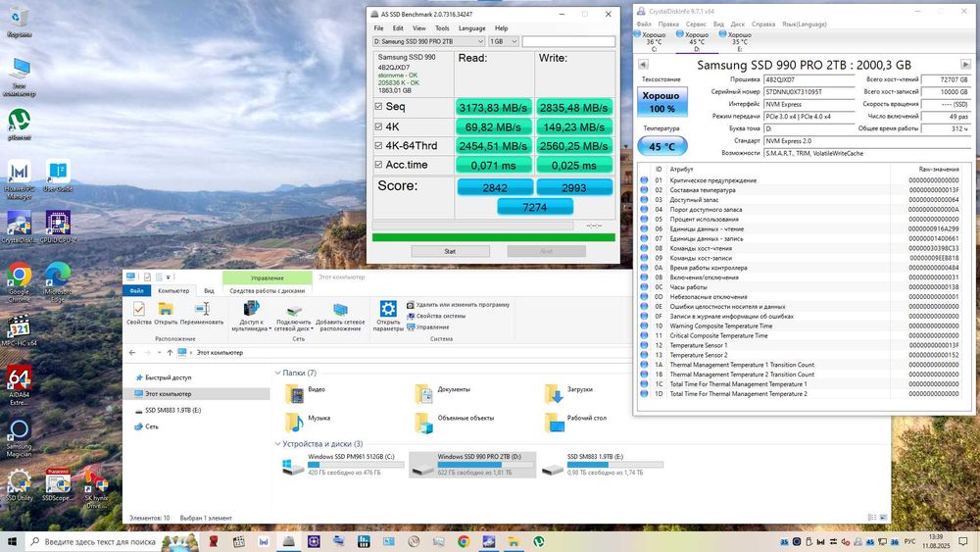Show next disk arrow in CrystalDiskInfo
This screenshot has height=552, width=980.
pos(965,65)
